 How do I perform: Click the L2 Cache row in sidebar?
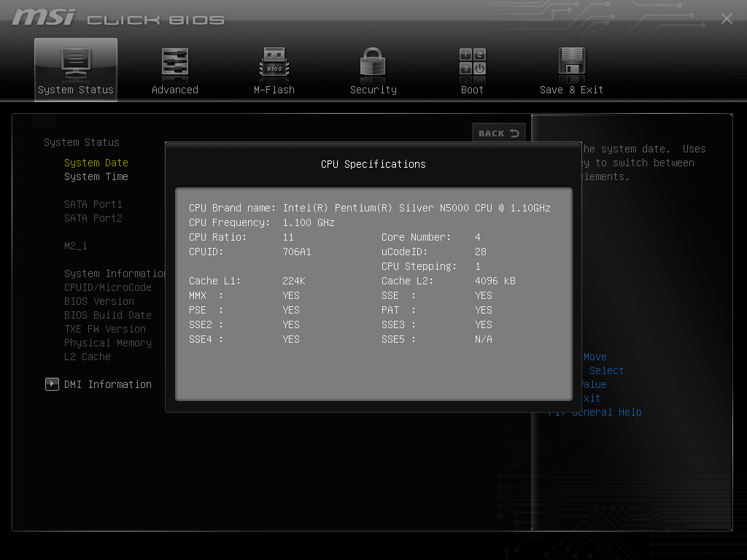pyautogui.click(x=88, y=356)
